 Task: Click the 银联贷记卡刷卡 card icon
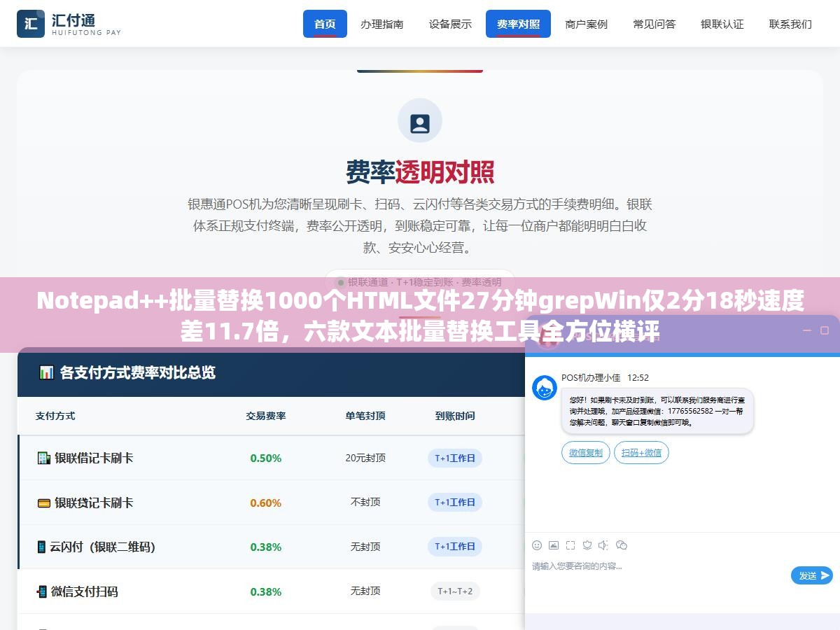click(43, 503)
